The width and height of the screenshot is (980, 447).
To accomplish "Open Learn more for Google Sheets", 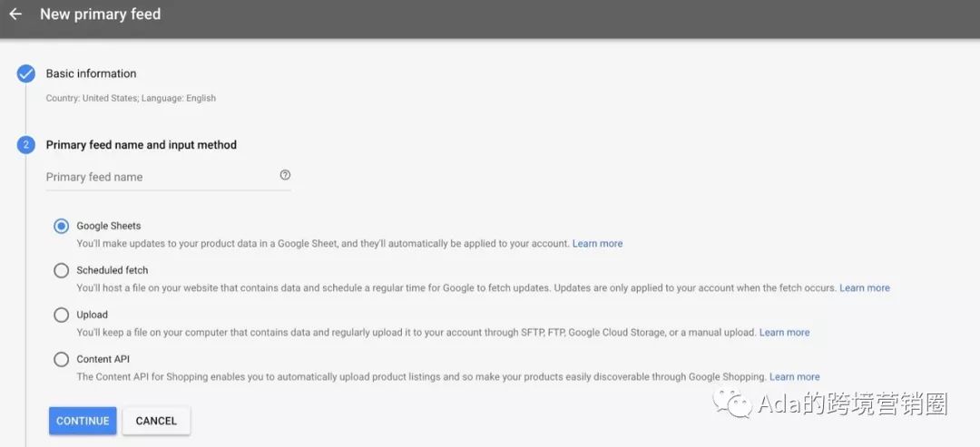I will (x=597, y=243).
